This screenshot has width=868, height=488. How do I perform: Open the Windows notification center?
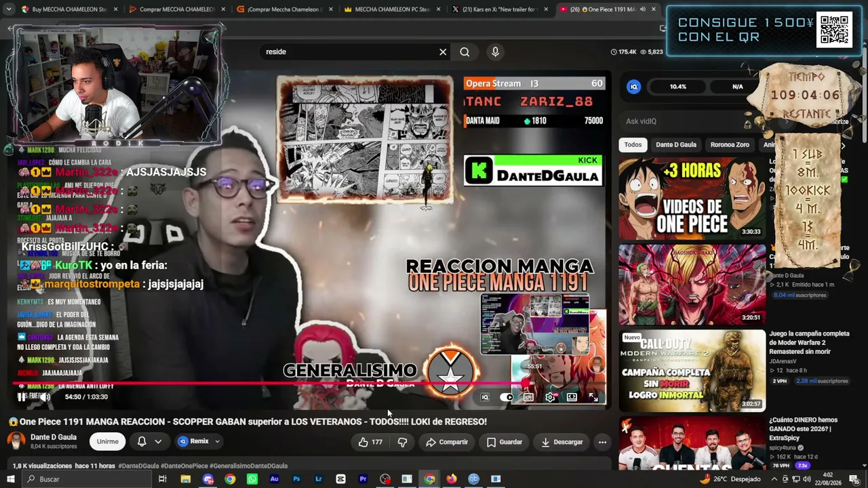click(x=854, y=479)
